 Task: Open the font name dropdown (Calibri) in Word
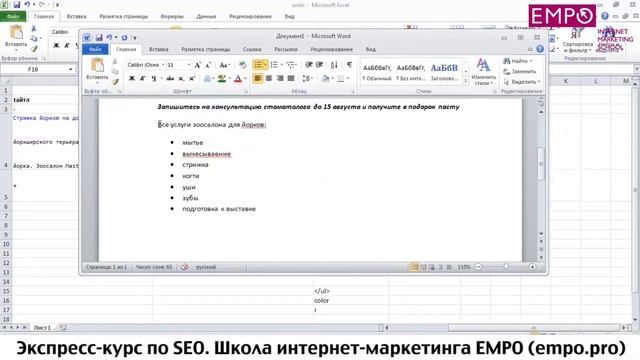point(163,65)
